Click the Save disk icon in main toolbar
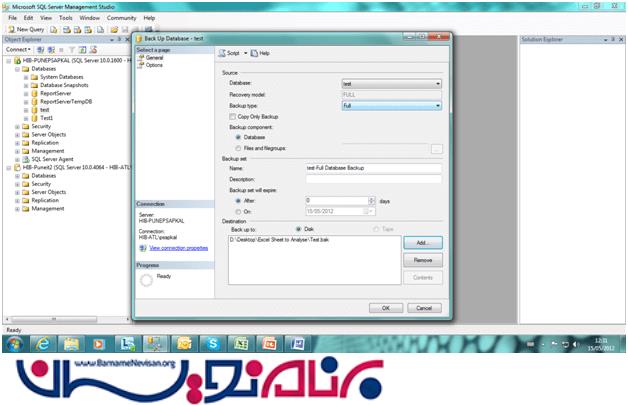 [x=125, y=30]
